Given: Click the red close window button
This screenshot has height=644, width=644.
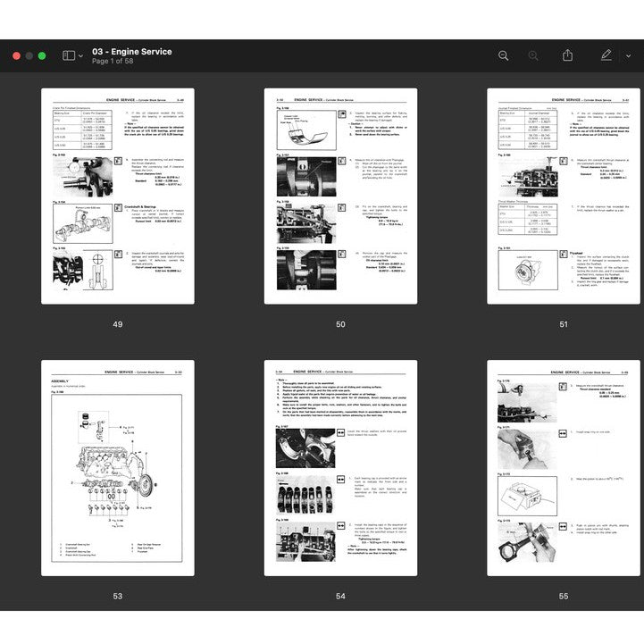Looking at the screenshot, I should point(16,55).
